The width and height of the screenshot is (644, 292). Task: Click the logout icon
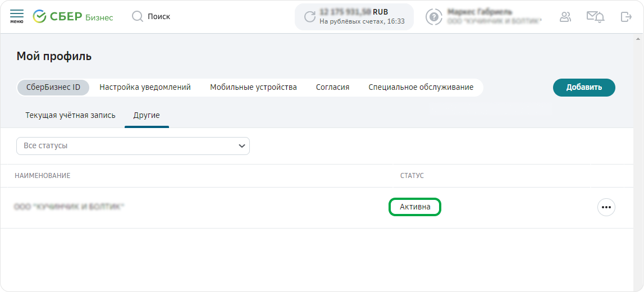click(626, 16)
